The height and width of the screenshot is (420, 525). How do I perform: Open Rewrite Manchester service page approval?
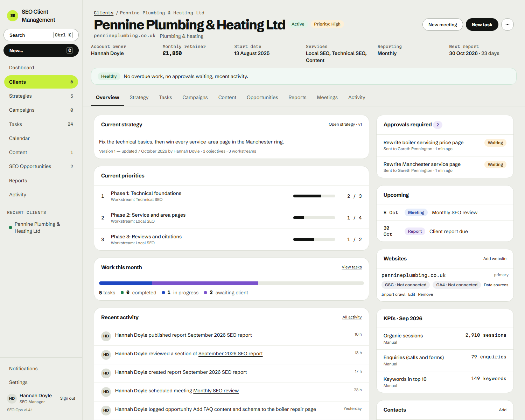[x=445, y=167]
